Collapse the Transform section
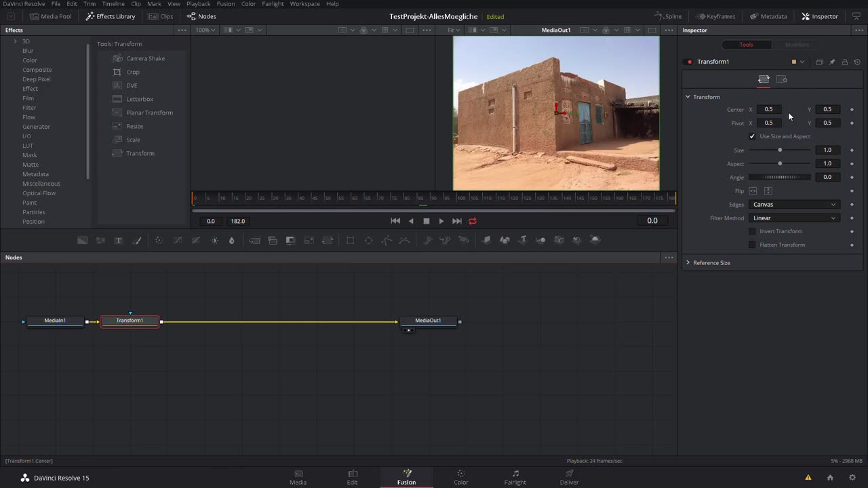 coord(688,97)
